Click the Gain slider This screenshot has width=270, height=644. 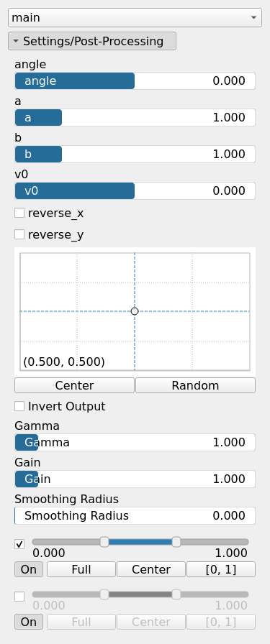tap(135, 479)
